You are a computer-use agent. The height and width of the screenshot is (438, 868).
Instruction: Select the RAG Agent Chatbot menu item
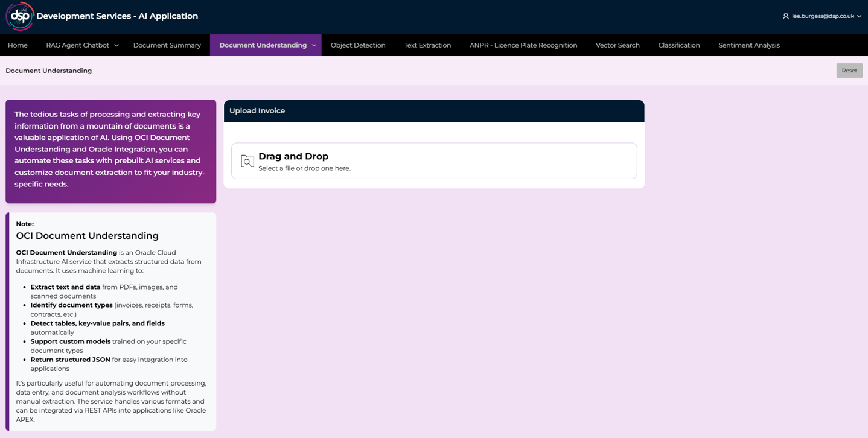(77, 45)
